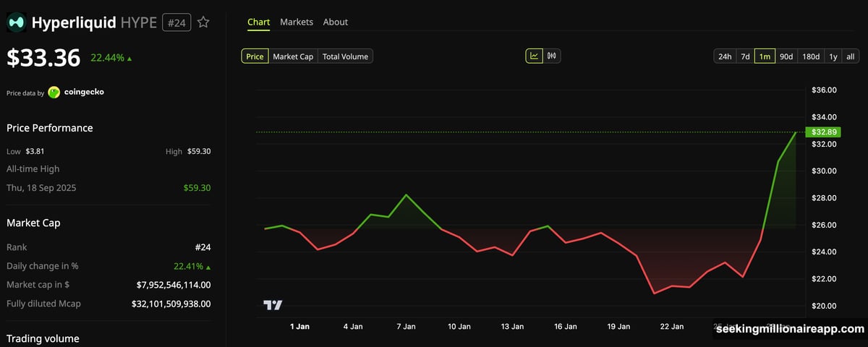Set chart range to 90d
This screenshot has height=347, width=868.
[786, 56]
